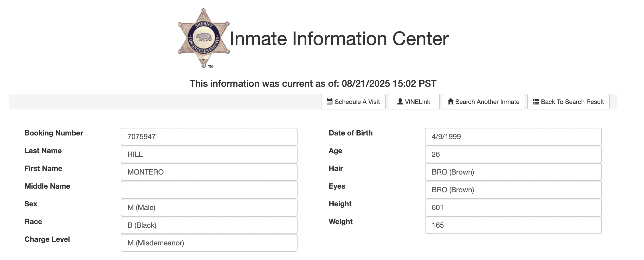This screenshot has height=260, width=644.
Task: Click the Los Angeles County Sheriff badge logo
Action: pos(204,38)
